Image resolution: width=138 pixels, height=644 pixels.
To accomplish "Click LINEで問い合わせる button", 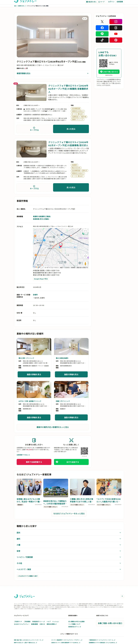I will coord(109,72).
